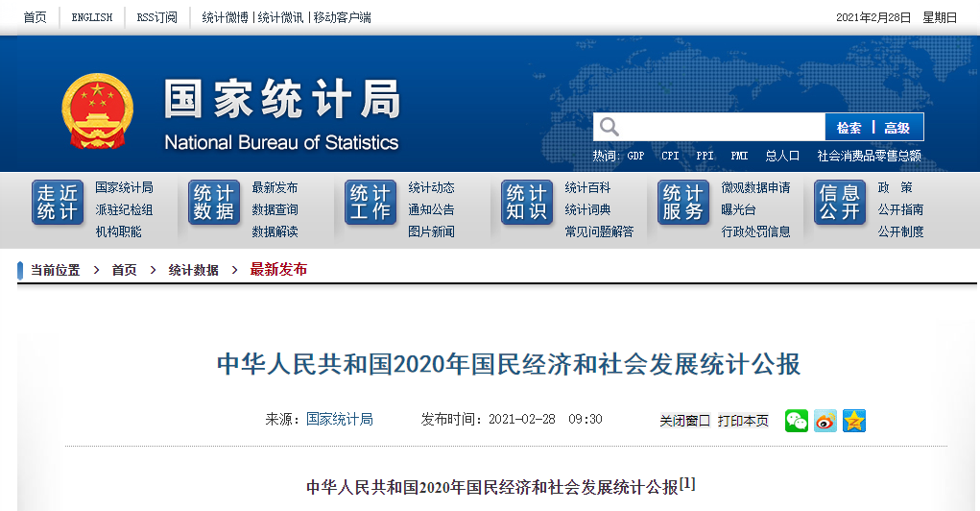
Task: Click breadcrumb 最新发布
Action: (x=278, y=270)
